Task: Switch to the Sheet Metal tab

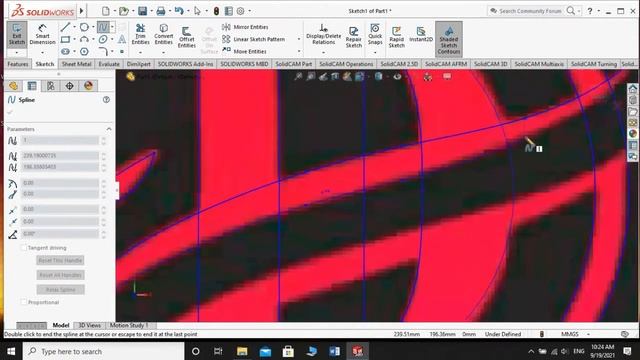Action: 76,64
